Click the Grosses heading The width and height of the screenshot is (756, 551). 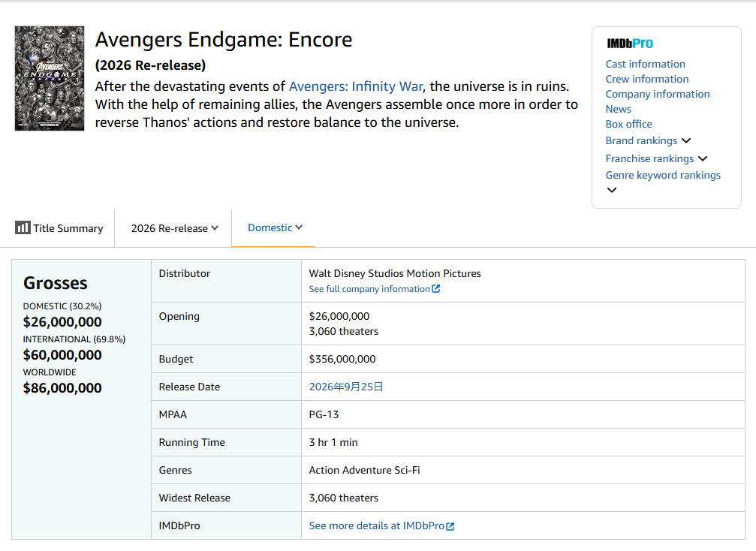56,283
